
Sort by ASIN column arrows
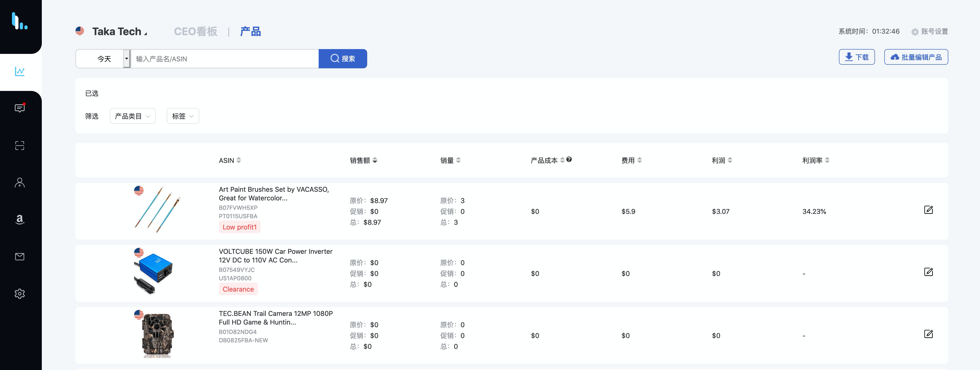coord(239,160)
